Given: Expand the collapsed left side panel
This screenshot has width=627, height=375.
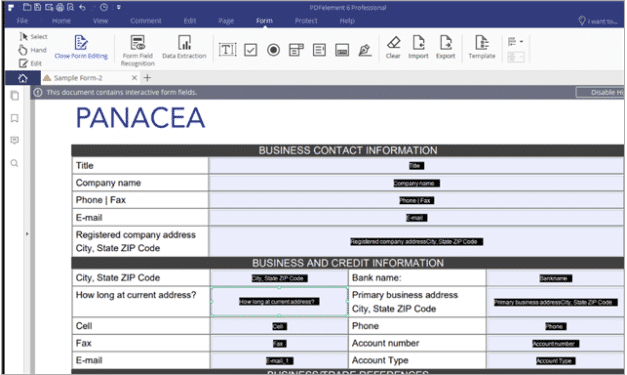Looking at the screenshot, I should coord(27,234).
